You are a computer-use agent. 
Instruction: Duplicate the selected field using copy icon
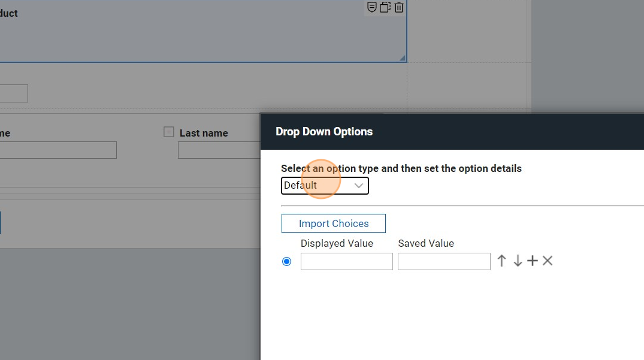click(x=385, y=7)
